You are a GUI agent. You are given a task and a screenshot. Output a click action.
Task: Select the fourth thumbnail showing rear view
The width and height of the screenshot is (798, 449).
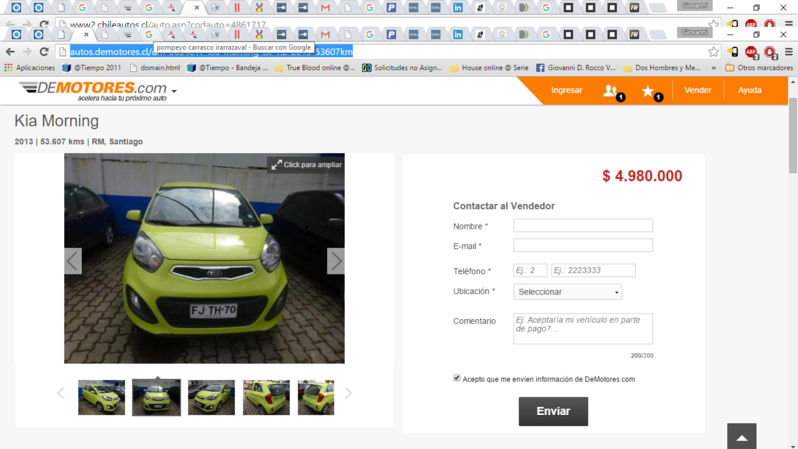point(266,397)
